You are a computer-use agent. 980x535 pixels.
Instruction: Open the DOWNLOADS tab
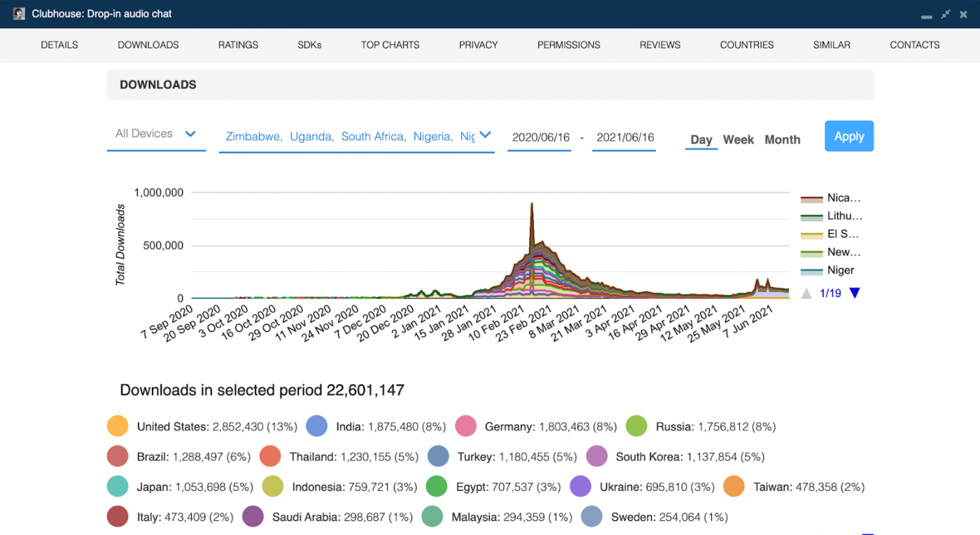tap(148, 45)
